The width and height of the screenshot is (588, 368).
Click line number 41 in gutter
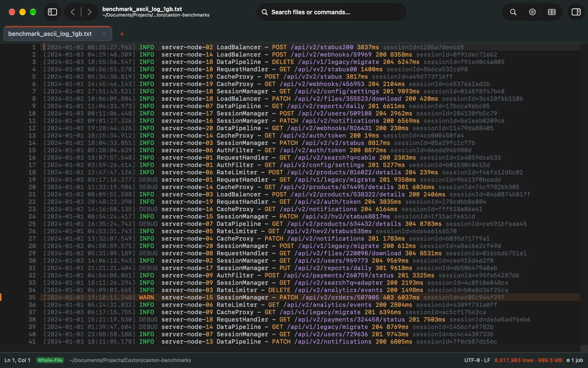(x=32, y=342)
